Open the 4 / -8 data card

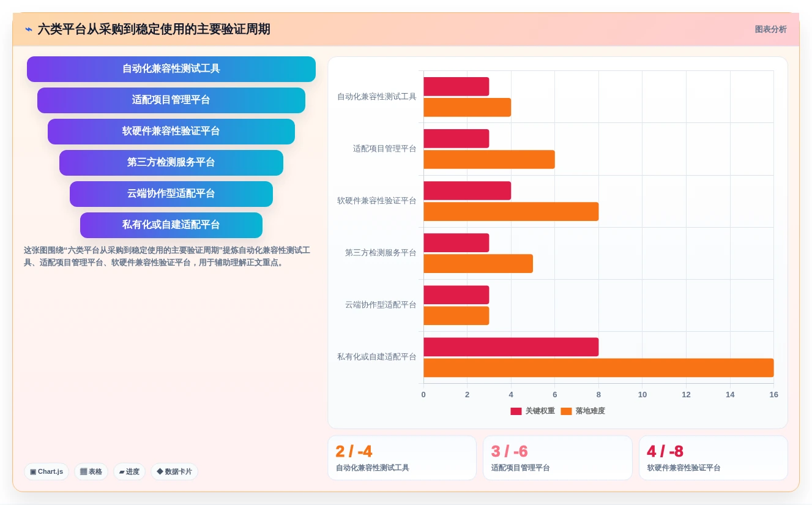713,458
